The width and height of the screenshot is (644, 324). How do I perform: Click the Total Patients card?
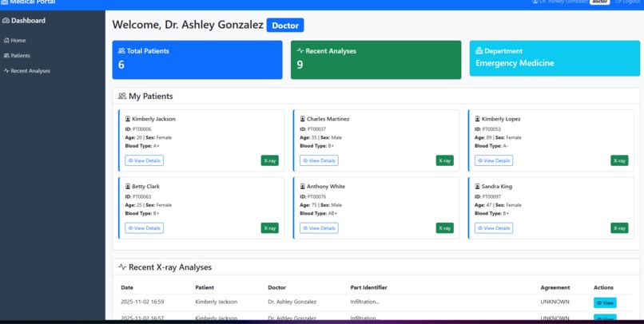tap(197, 60)
